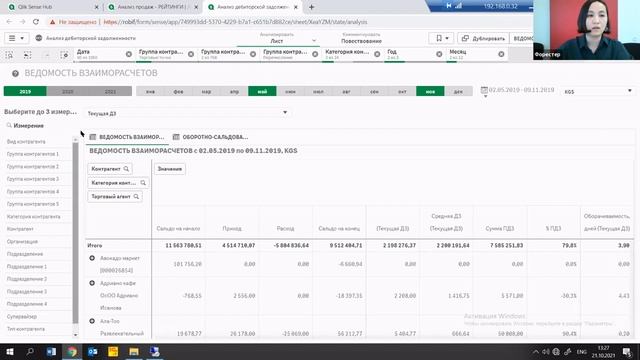Image resolution: width=640 pixels, height=360 pixels.
Task: Remove the Месяц selection filter
Action: 501,54
